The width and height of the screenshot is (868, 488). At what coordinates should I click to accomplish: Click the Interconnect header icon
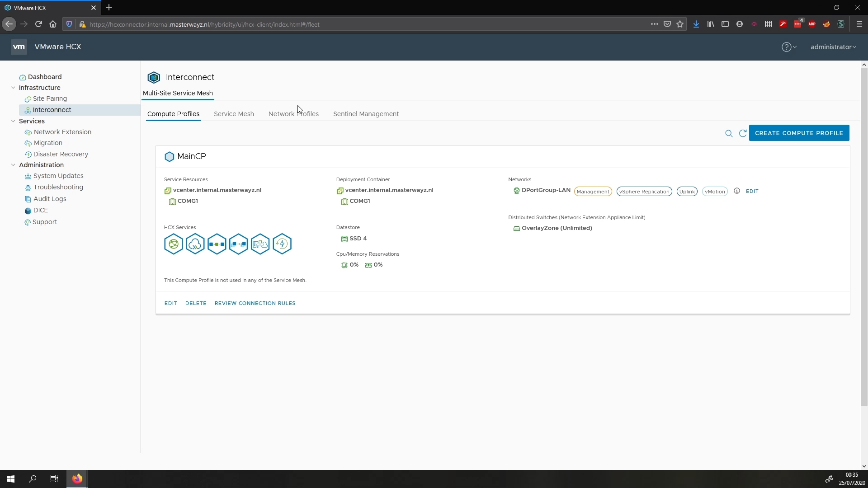click(x=154, y=77)
